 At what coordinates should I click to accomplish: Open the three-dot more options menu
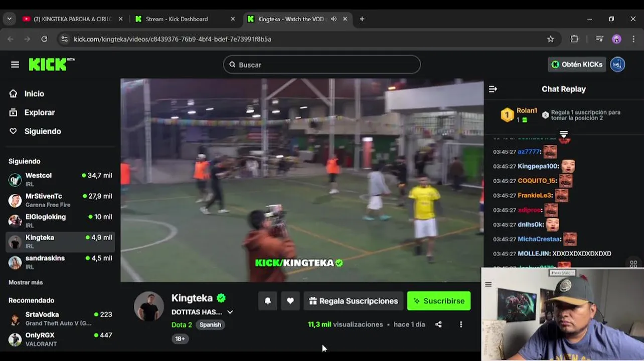(x=461, y=324)
